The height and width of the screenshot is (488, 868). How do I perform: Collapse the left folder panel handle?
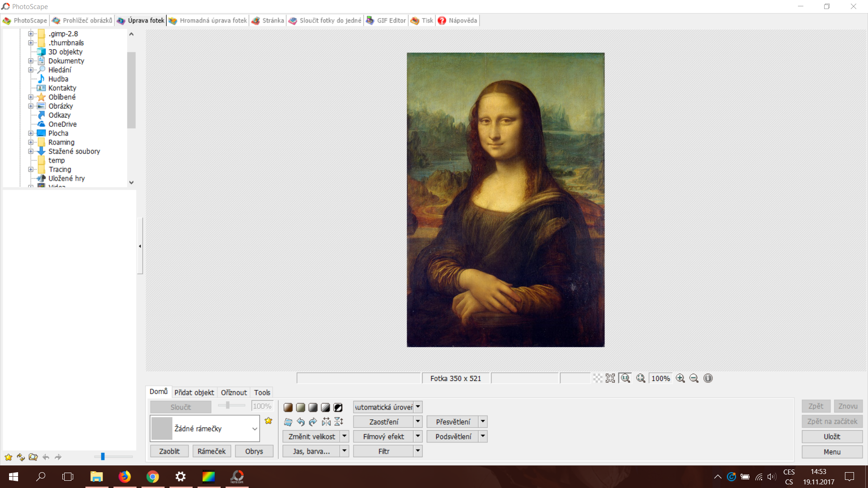[x=140, y=246]
